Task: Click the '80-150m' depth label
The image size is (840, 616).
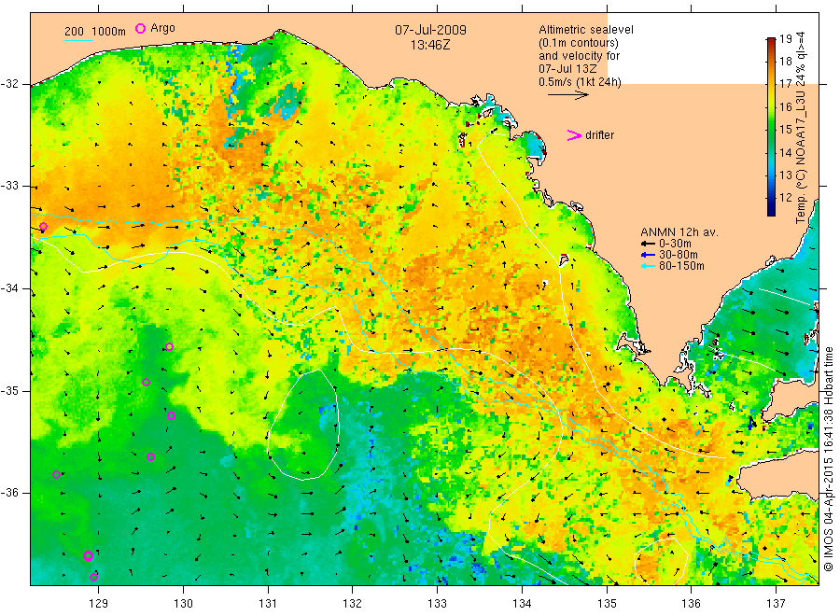Action: [681, 266]
